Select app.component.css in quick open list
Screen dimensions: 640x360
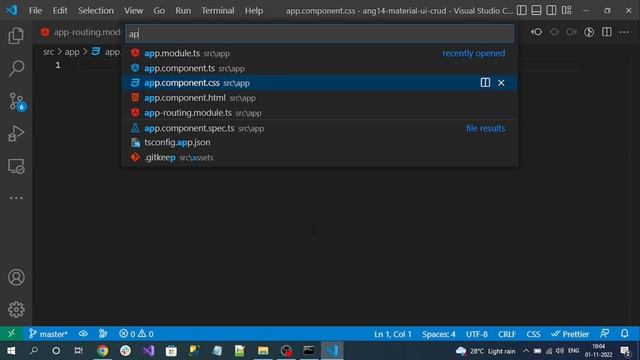320,83
